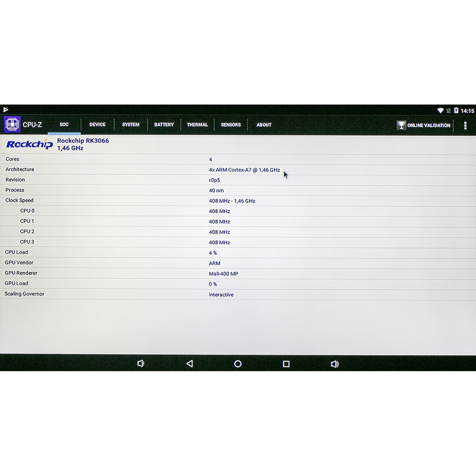The image size is (476, 476).
Task: Click the 408 MHz - 1,46 GHz value
Action: [x=232, y=201]
